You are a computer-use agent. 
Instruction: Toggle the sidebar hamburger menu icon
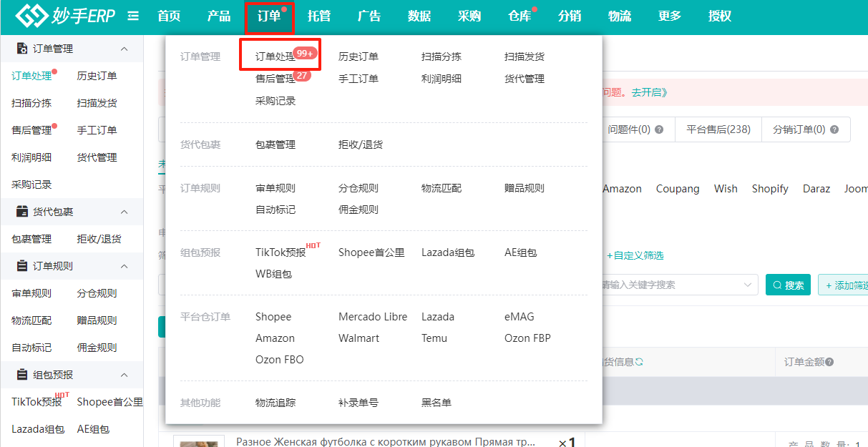133,16
